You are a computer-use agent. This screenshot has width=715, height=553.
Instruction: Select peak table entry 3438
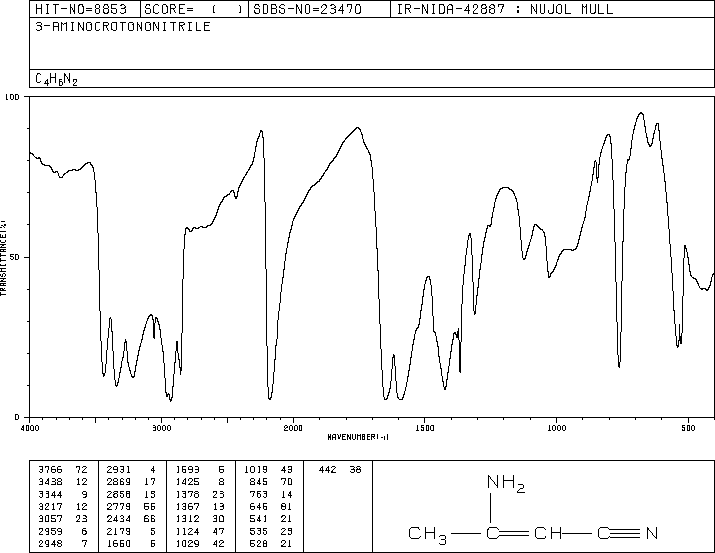click(63, 482)
